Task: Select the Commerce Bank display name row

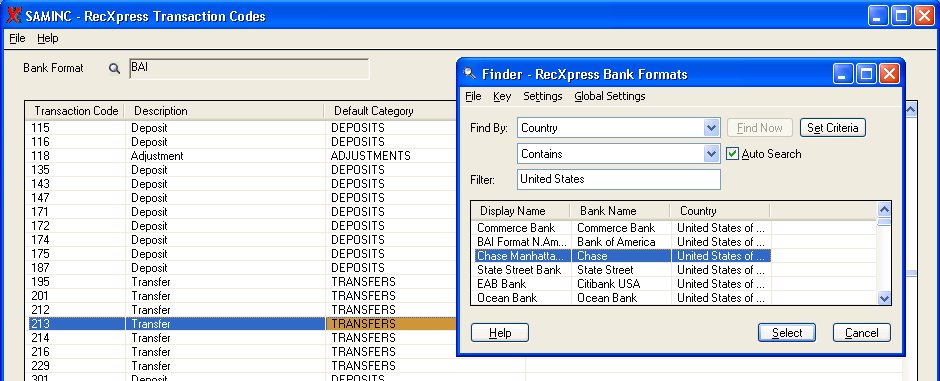Action: click(522, 228)
